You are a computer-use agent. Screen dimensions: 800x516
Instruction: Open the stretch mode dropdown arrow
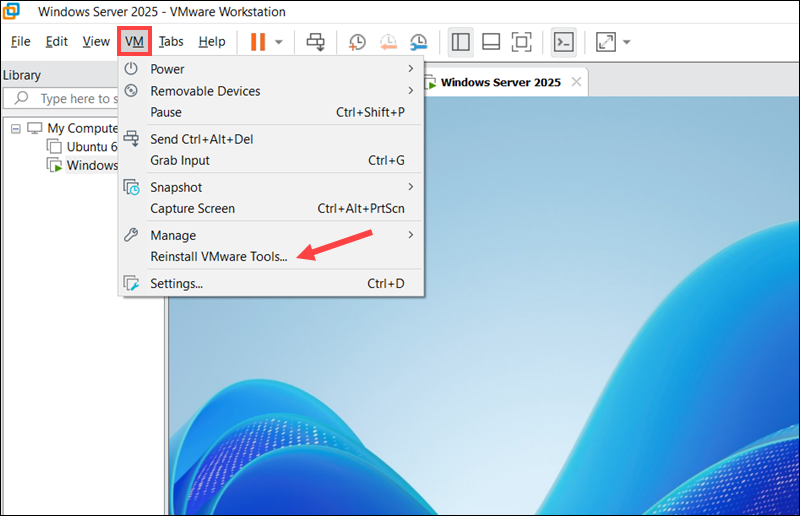[627, 42]
